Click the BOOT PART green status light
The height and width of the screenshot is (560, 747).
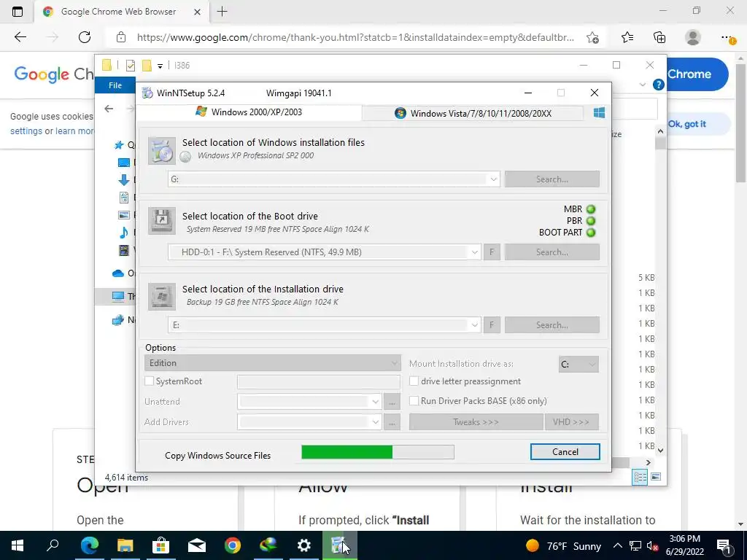coord(591,233)
